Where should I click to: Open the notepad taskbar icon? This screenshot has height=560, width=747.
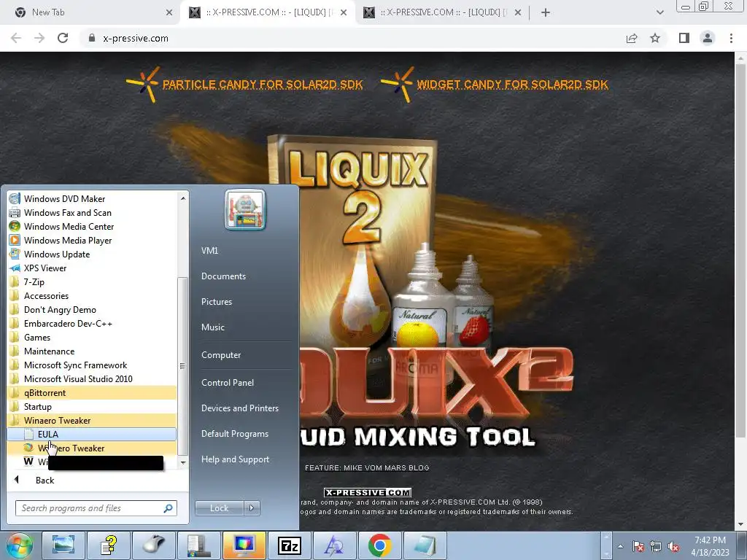[x=425, y=545]
